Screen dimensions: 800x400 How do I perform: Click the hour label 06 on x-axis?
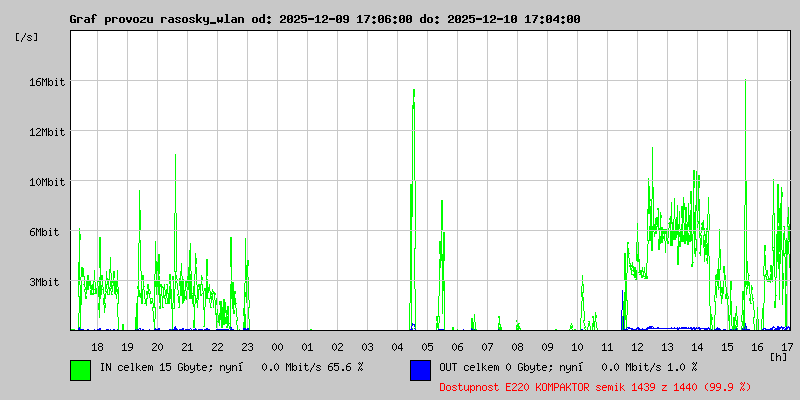[457, 347]
